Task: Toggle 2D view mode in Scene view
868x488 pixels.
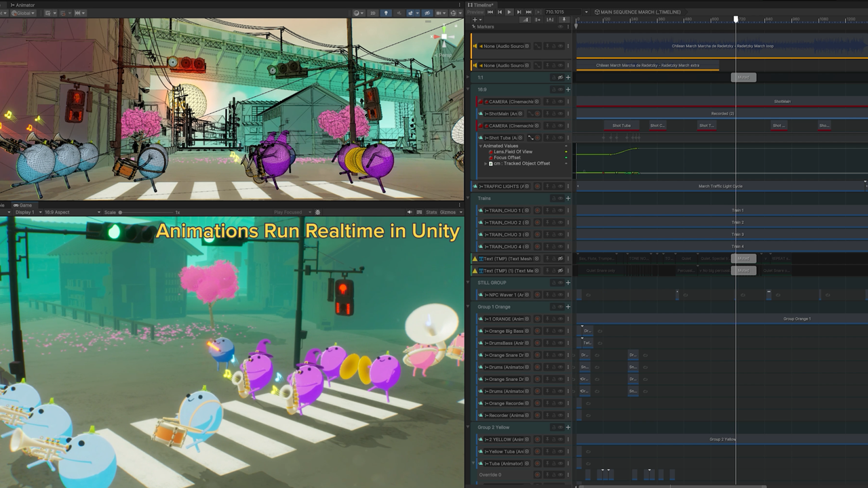Action: point(373,13)
